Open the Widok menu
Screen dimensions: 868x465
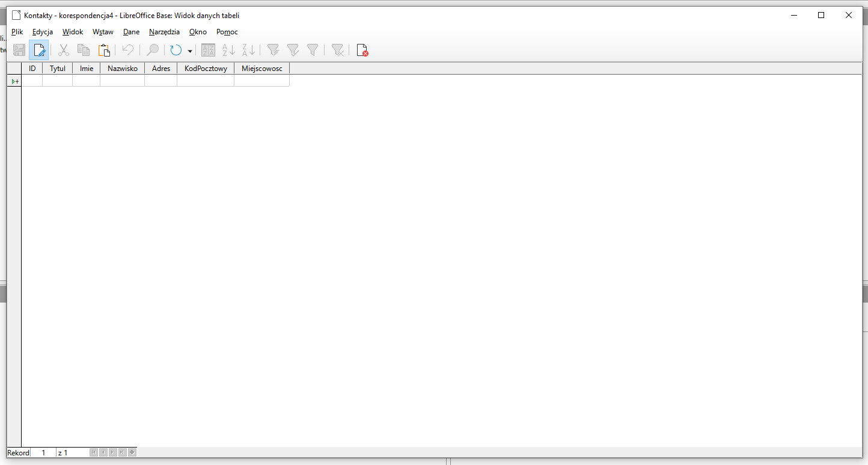click(x=73, y=32)
